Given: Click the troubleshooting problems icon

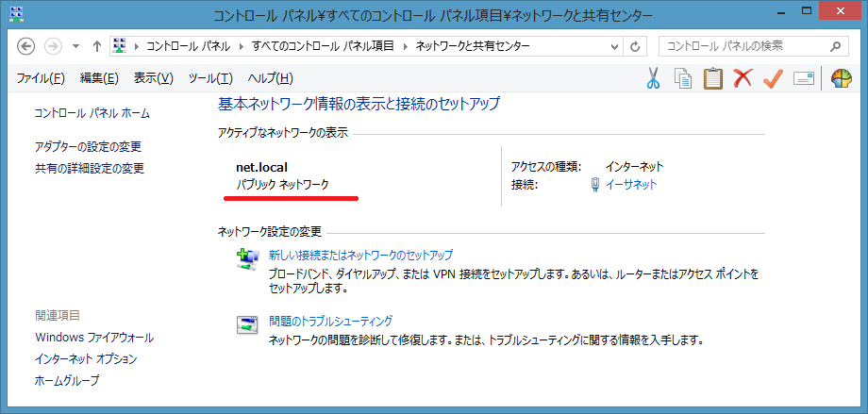Looking at the screenshot, I should pos(246,326).
